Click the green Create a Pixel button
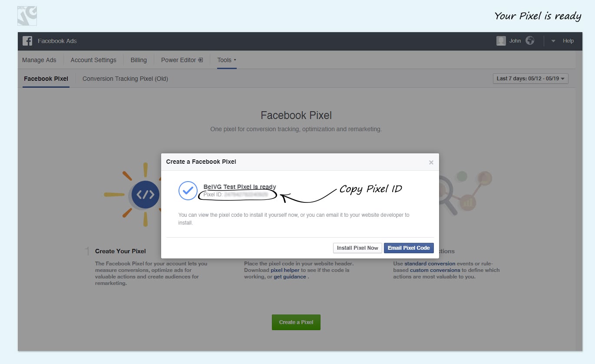The height and width of the screenshot is (364, 595). (296, 322)
